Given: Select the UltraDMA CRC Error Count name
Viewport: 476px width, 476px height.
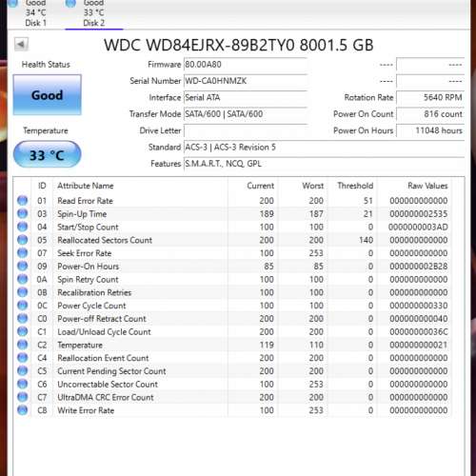Looking at the screenshot, I should click(106, 397).
